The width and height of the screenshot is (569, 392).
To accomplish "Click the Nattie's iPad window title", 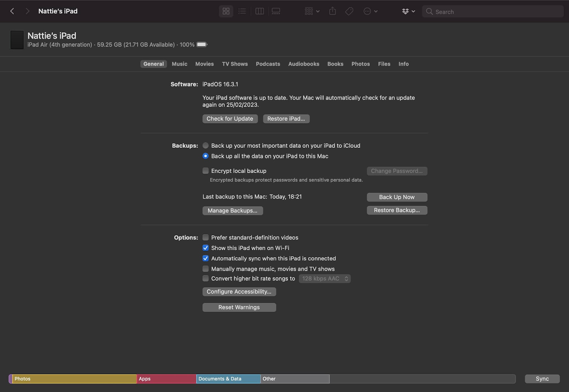I will tap(58, 11).
